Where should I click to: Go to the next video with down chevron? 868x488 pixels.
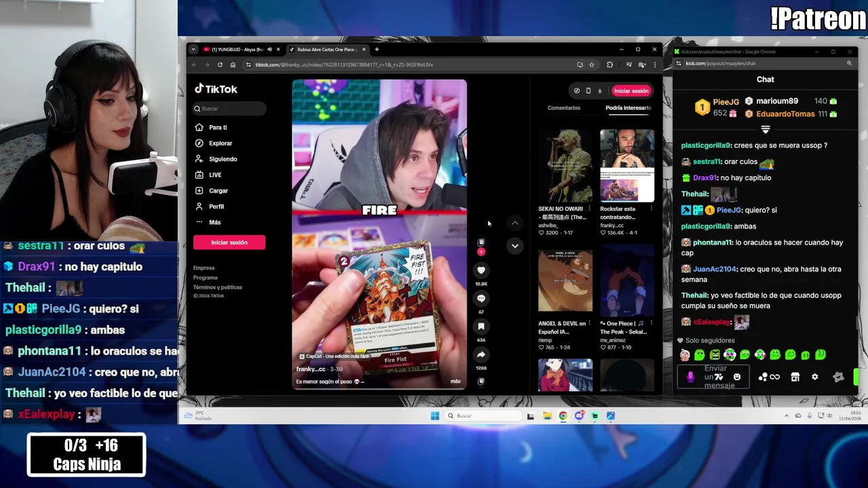515,245
